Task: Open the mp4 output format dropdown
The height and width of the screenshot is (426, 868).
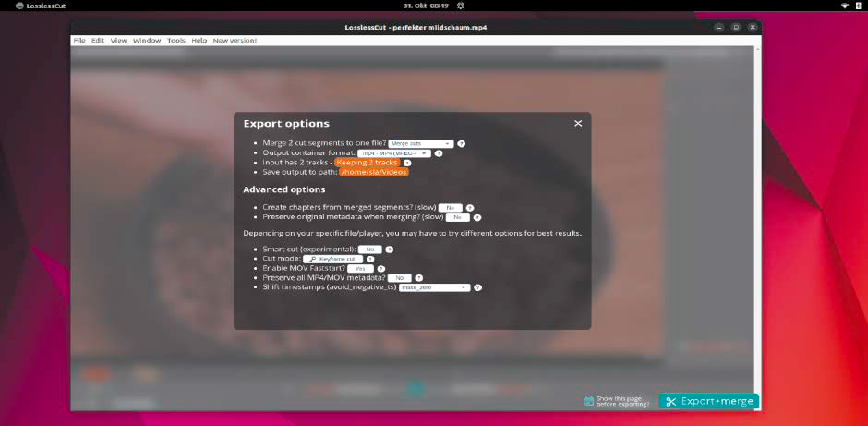Action: 394,153
